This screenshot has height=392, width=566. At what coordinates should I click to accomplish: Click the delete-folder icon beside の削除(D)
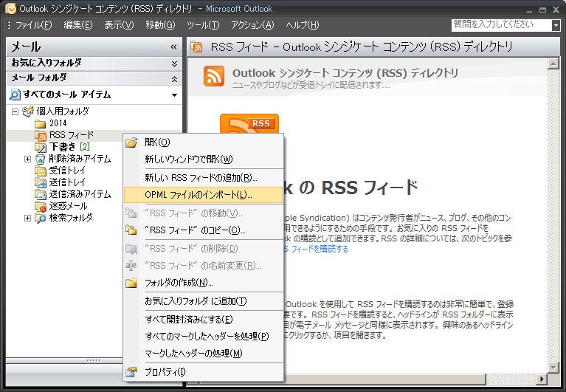(131, 248)
